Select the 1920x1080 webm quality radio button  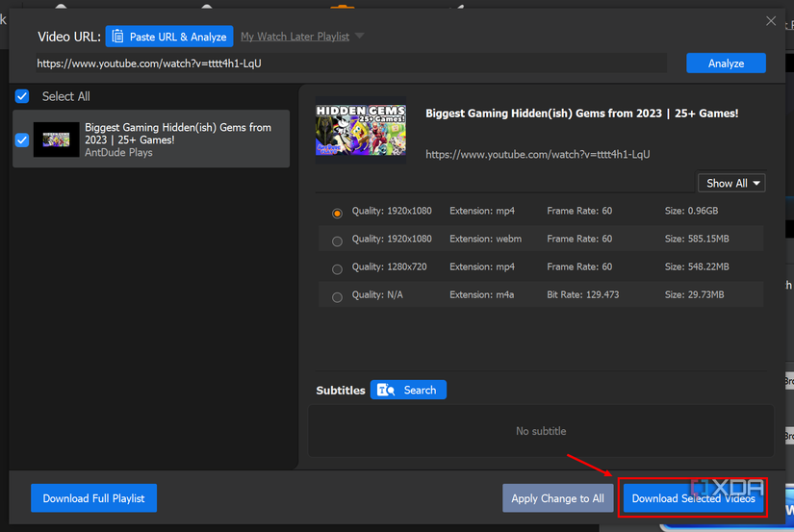(337, 241)
